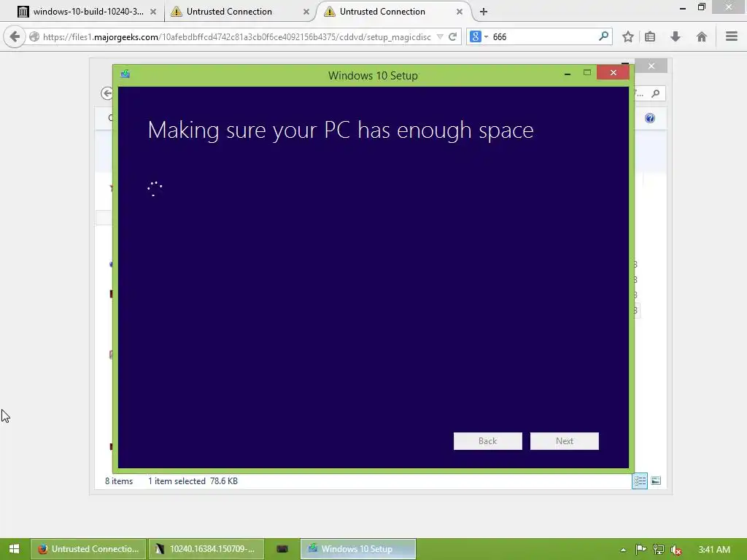This screenshot has height=560, width=747.
Task: Minimize the Windows 10 Setup window
Action: tap(568, 74)
